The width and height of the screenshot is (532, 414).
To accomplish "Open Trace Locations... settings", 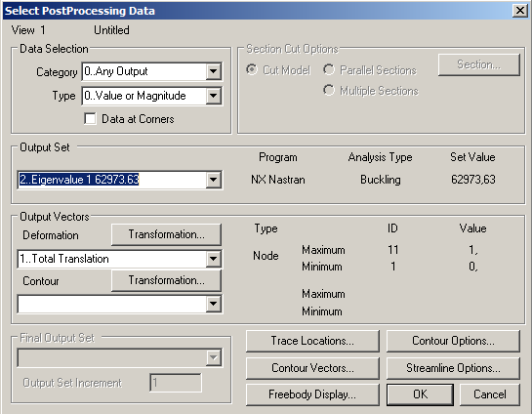I will (312, 341).
